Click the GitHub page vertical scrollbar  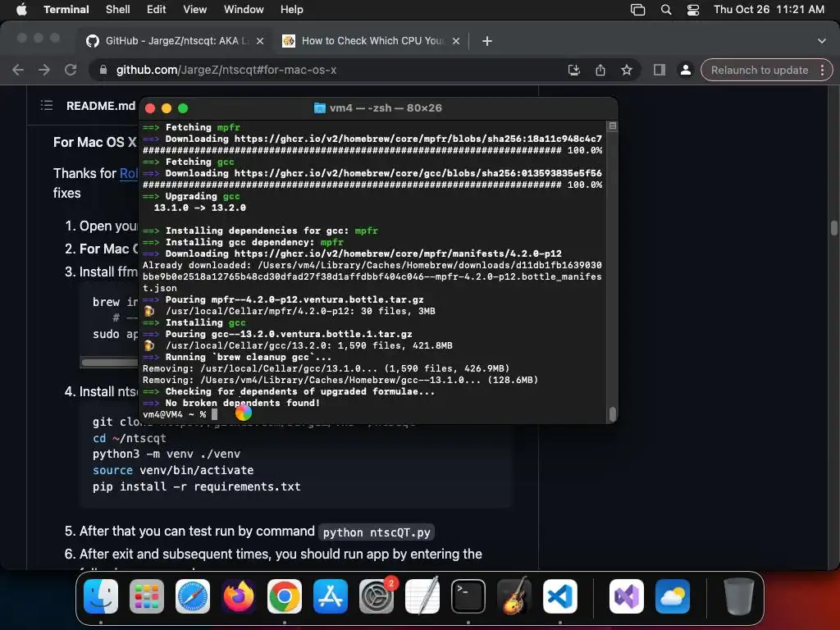coord(833,228)
